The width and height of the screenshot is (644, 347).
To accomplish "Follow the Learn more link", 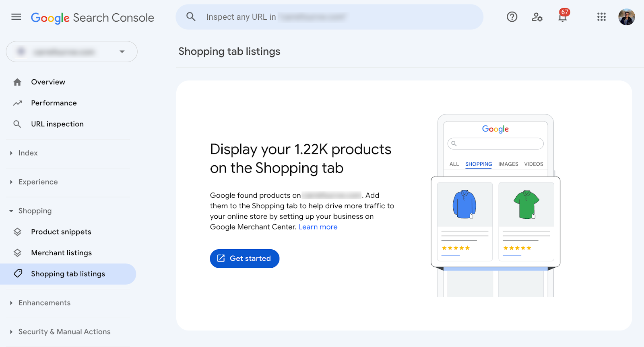I will [x=318, y=227].
